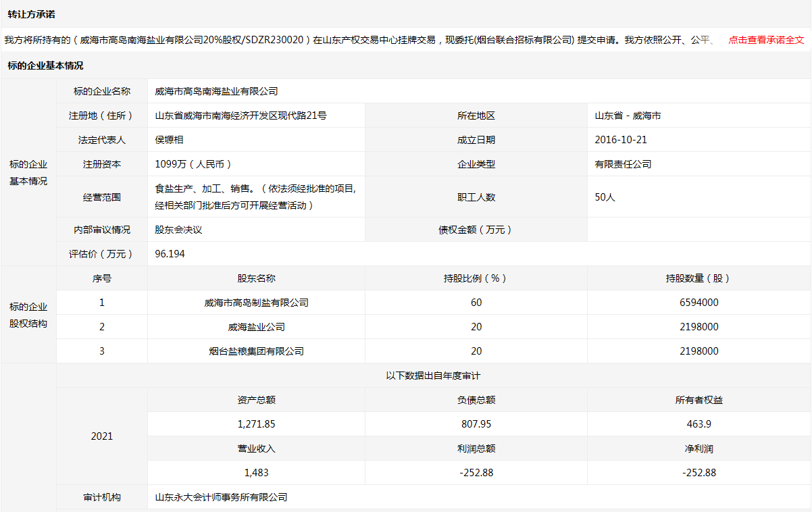This screenshot has height=512, width=812.
Task: Select the 注册地（住所）label
Action: pos(102,116)
